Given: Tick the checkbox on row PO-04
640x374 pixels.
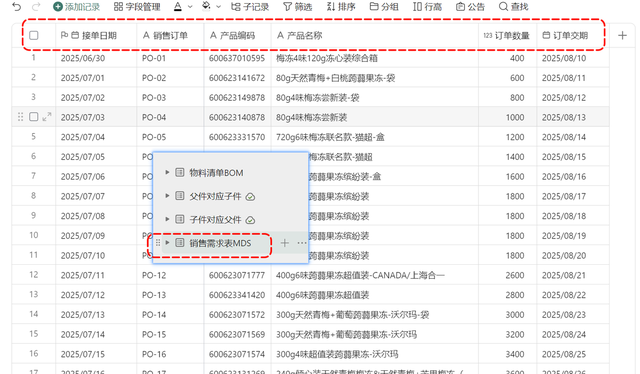Looking at the screenshot, I should pyautogui.click(x=34, y=117).
